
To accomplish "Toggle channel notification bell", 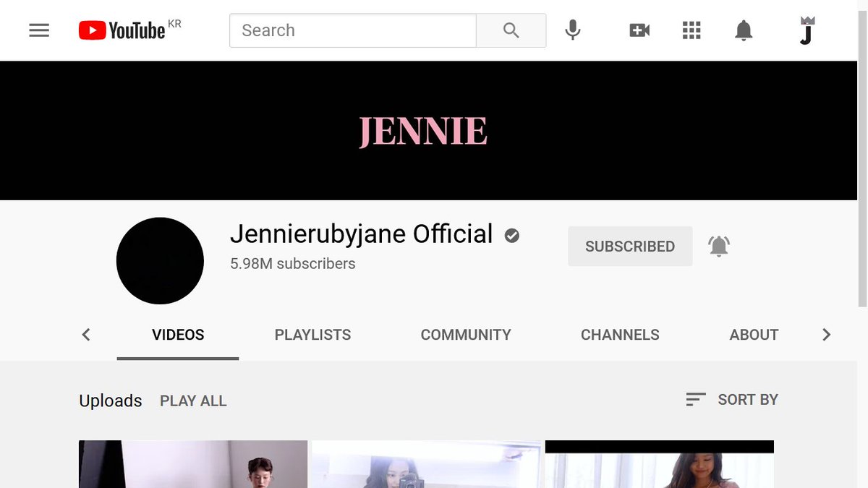I will [718, 247].
